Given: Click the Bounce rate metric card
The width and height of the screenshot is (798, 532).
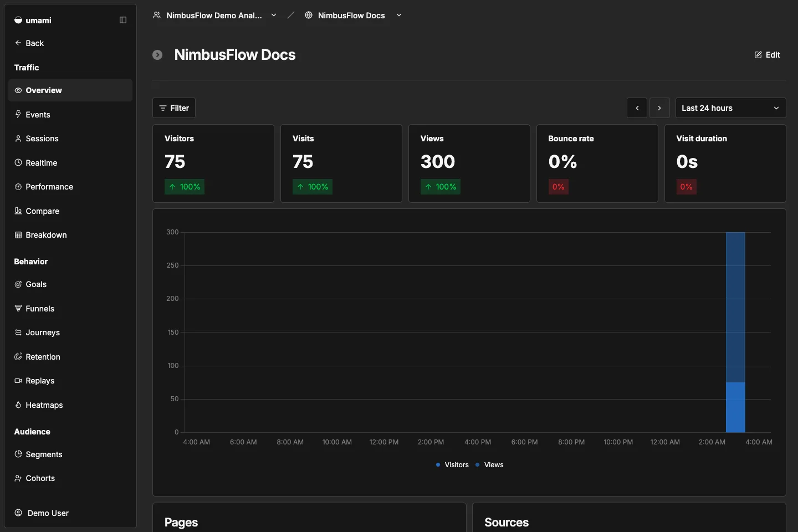Looking at the screenshot, I should (x=597, y=163).
